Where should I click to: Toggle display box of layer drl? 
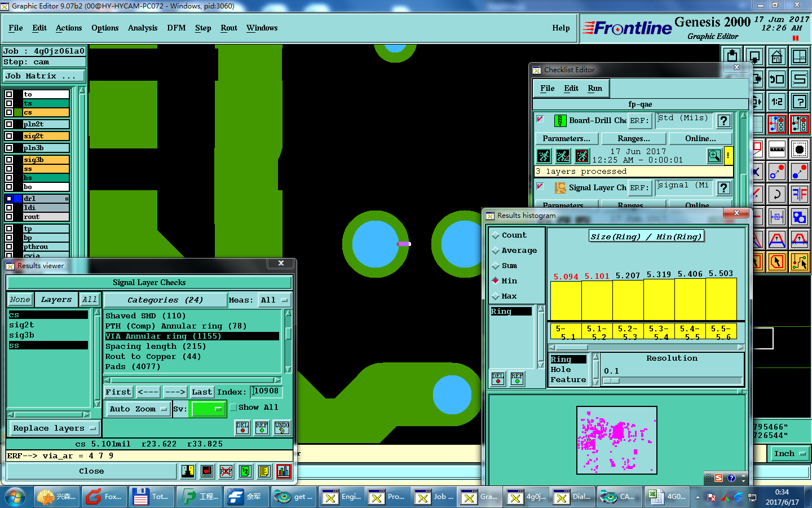9,199
